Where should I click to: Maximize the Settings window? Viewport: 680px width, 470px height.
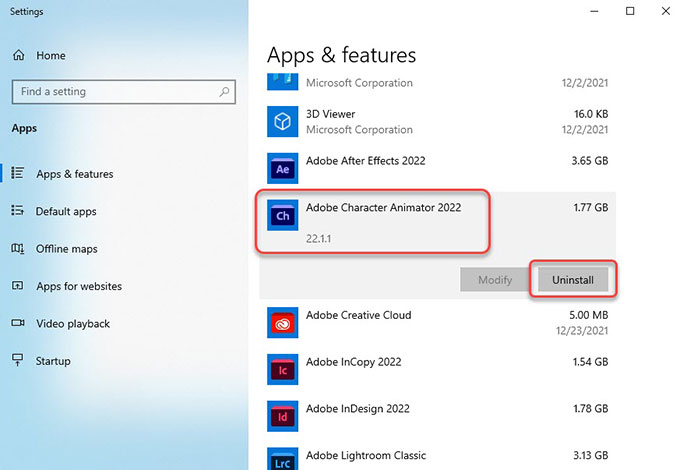[630, 11]
